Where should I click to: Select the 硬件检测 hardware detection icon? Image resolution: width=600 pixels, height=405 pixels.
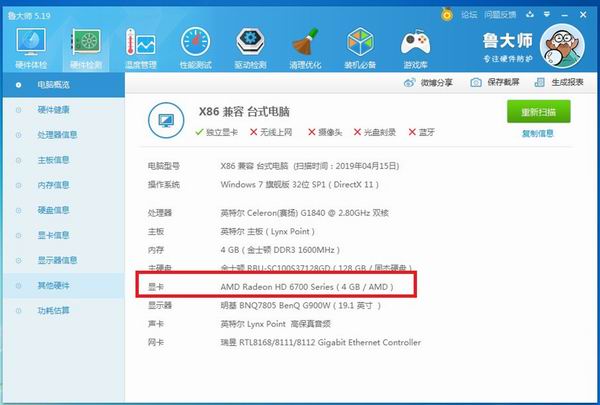[86, 49]
